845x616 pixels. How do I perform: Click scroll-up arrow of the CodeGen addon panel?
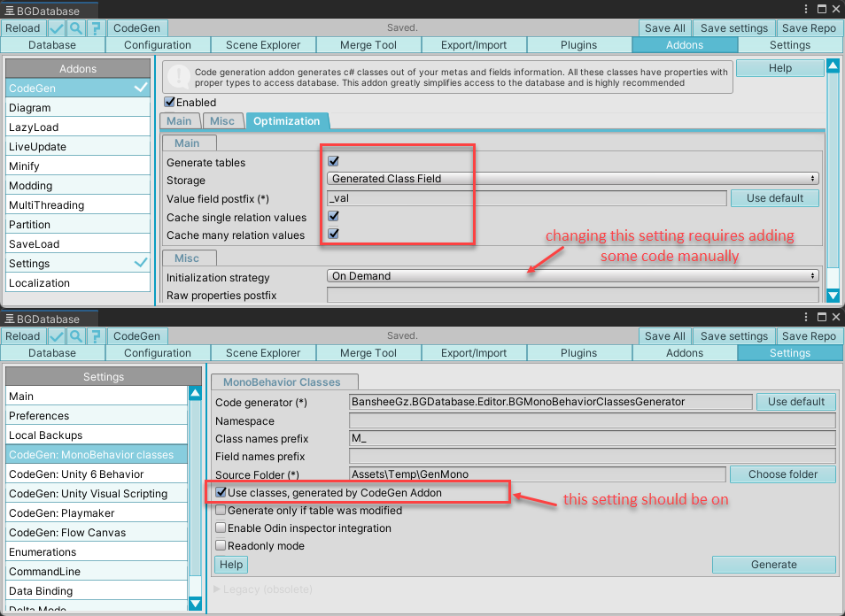[x=833, y=65]
